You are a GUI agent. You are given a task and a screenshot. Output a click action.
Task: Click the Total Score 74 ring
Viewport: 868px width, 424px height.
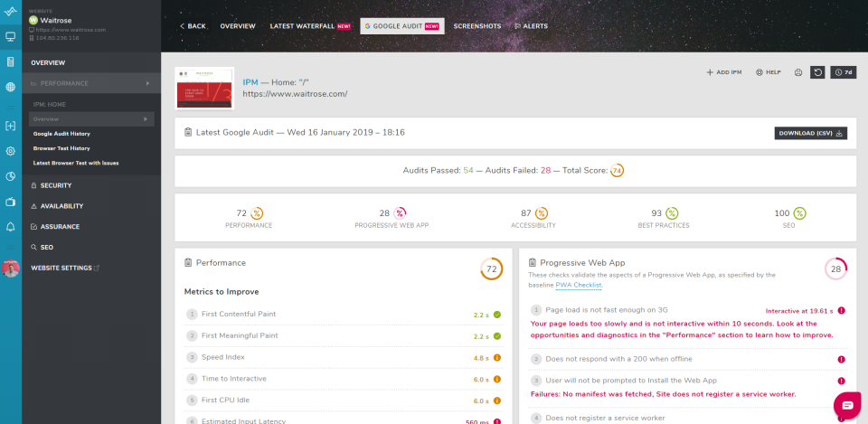pos(617,171)
